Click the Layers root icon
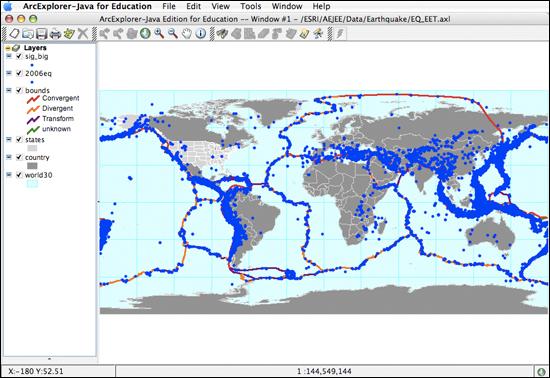The image size is (550, 378). point(16,48)
